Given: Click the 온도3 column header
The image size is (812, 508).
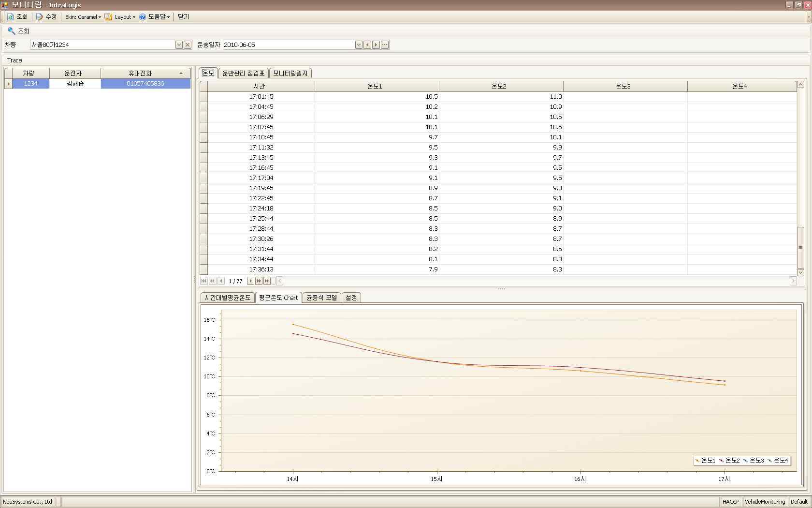Looking at the screenshot, I should pyautogui.click(x=625, y=86).
